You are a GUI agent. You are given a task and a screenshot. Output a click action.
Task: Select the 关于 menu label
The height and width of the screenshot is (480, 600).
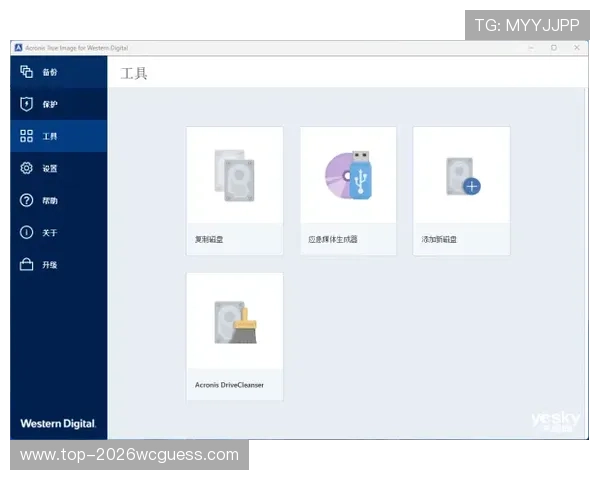coord(50,233)
